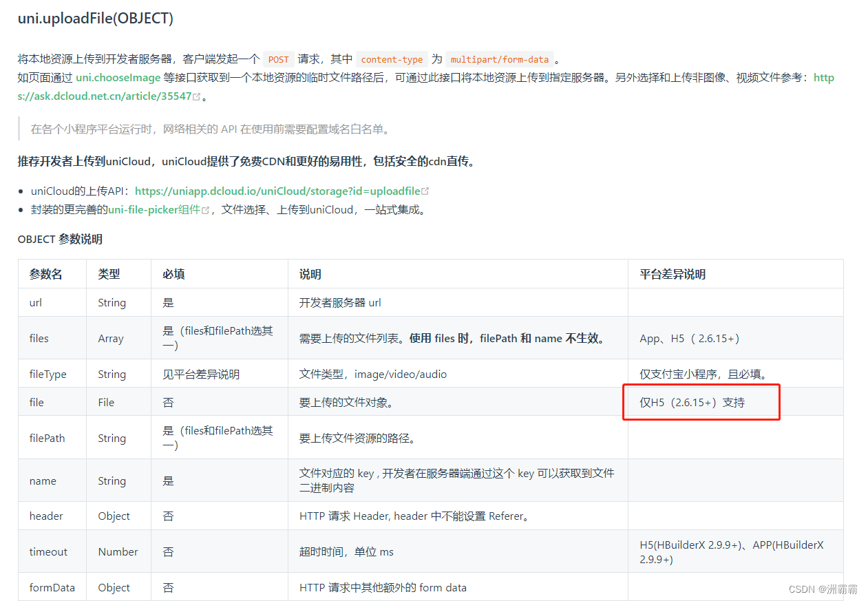Click the uni.uploadFile(OBJECT) page heading
The image size is (868, 601).
pos(95,19)
